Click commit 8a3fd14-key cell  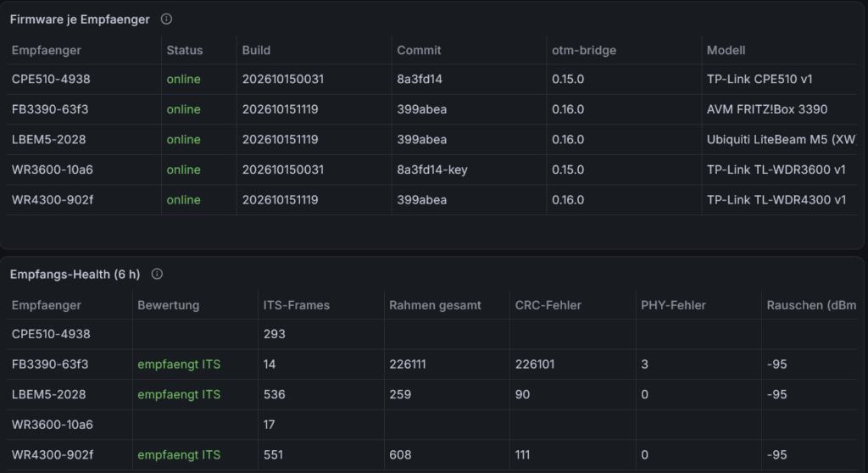point(432,170)
